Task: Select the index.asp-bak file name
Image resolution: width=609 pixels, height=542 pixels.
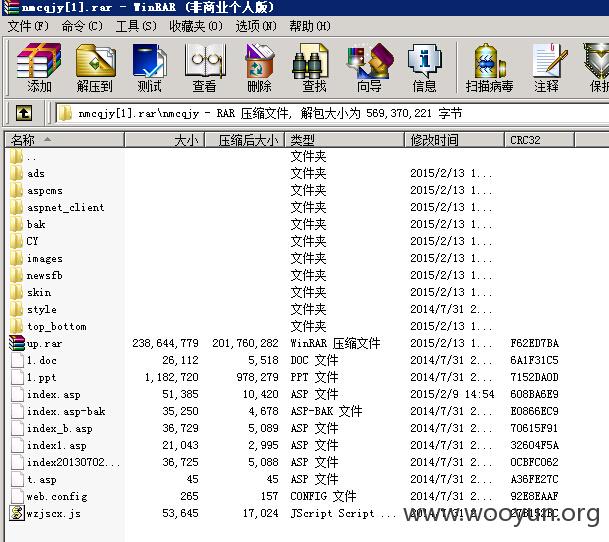Action: click(66, 411)
